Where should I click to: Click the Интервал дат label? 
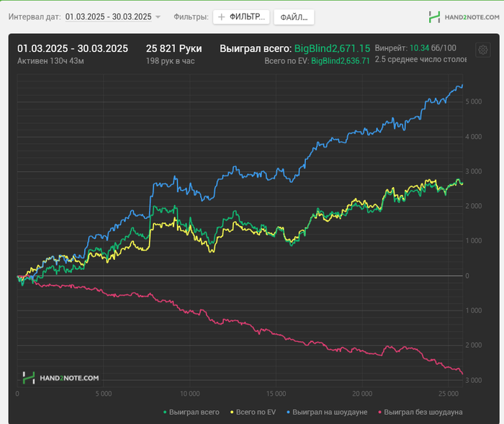[35, 17]
